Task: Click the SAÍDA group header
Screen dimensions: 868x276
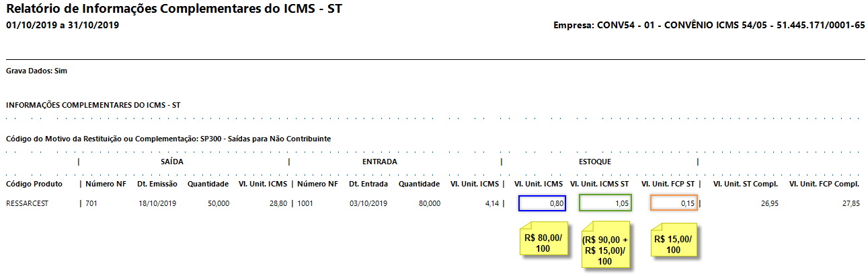Action: coord(172,162)
